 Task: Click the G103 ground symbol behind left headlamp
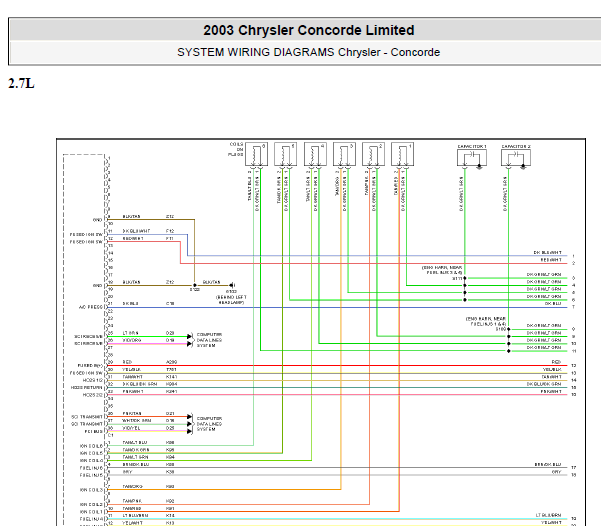click(232, 285)
